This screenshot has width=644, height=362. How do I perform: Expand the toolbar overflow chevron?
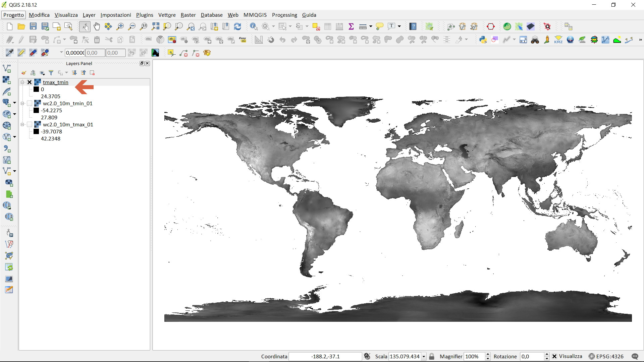click(640, 40)
